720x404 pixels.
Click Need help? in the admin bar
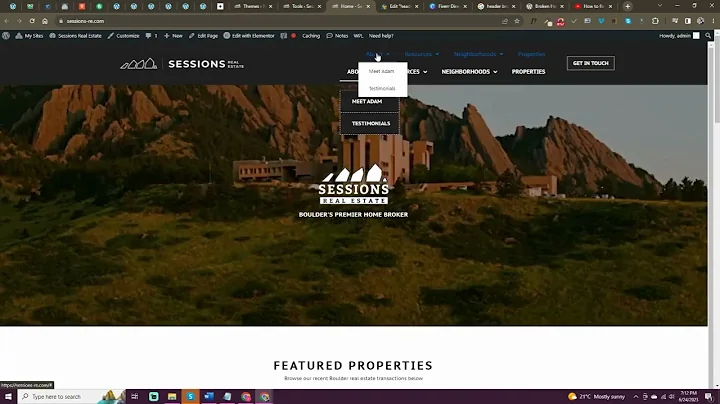[x=381, y=36]
